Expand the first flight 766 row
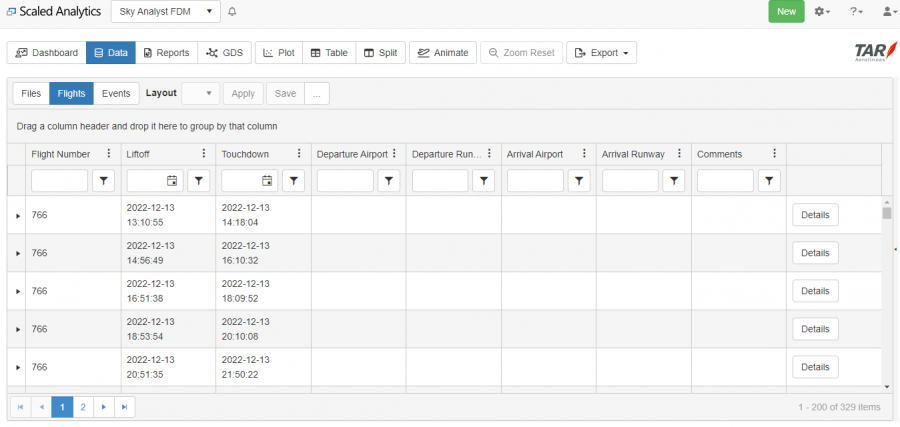 click(x=17, y=215)
